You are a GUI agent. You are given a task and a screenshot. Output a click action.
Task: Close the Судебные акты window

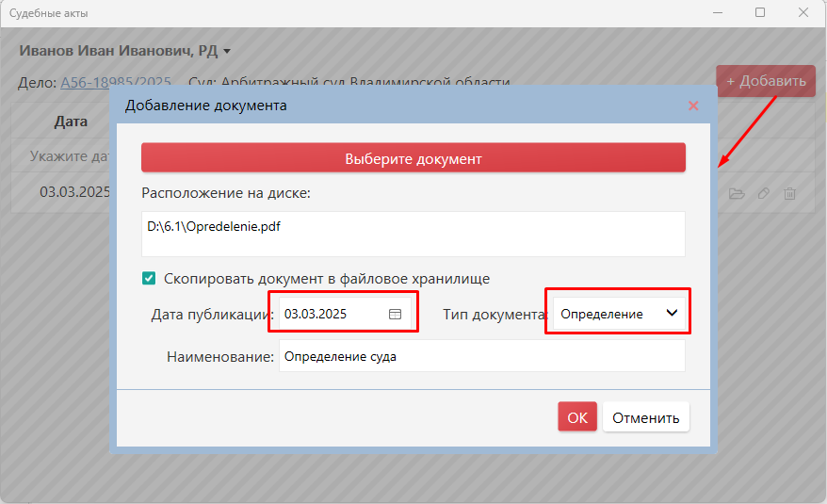(803, 13)
